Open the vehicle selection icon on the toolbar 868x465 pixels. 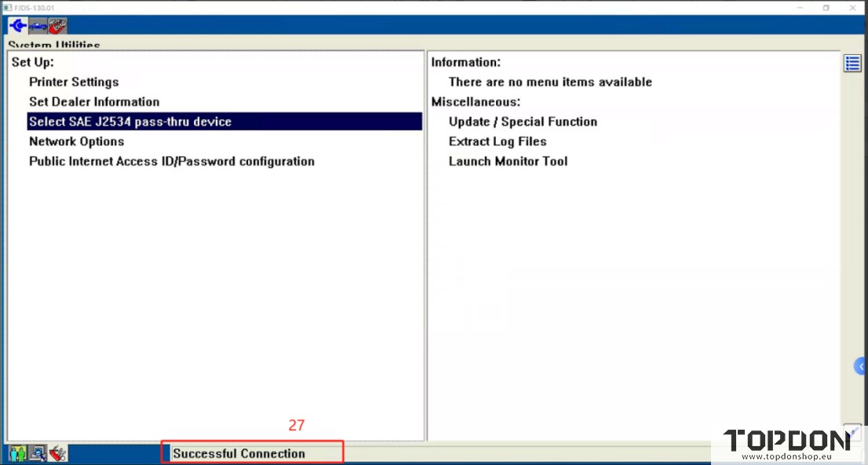pyautogui.click(x=37, y=25)
